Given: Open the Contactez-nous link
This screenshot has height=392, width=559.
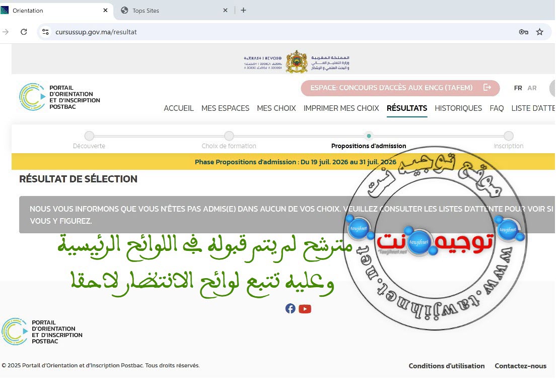Looking at the screenshot, I should click(521, 366).
